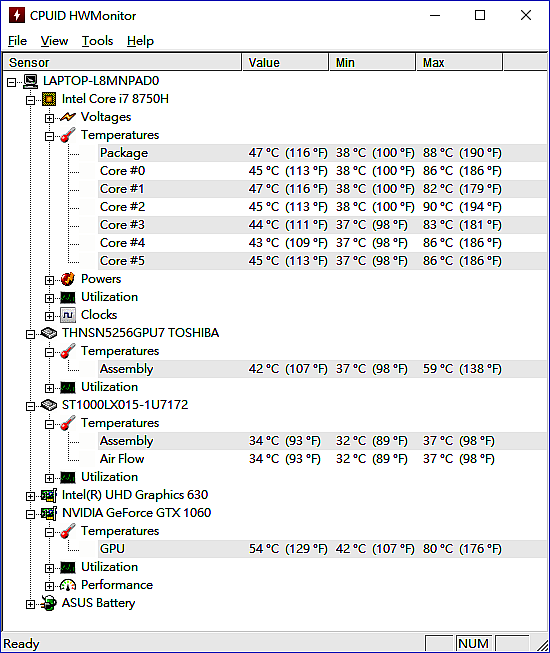Screen dimensions: 550x653
Task: Maximize the HWMonitor window
Action: point(480,15)
